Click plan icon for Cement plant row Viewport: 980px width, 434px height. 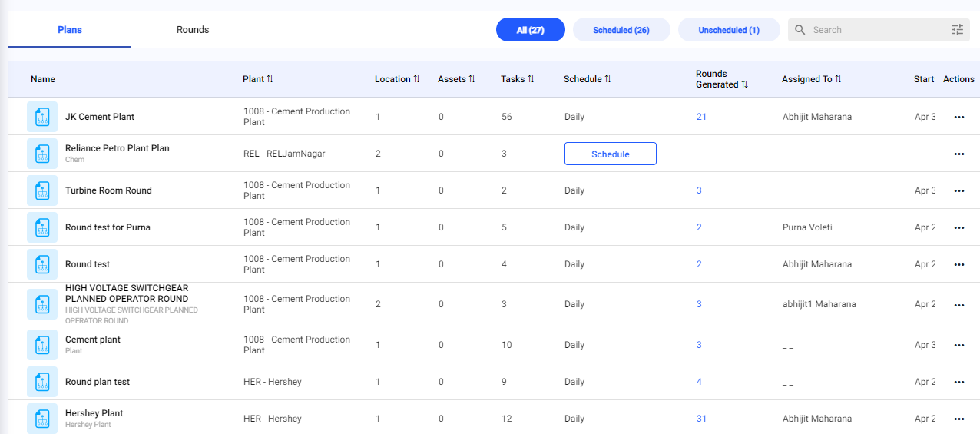click(x=42, y=345)
